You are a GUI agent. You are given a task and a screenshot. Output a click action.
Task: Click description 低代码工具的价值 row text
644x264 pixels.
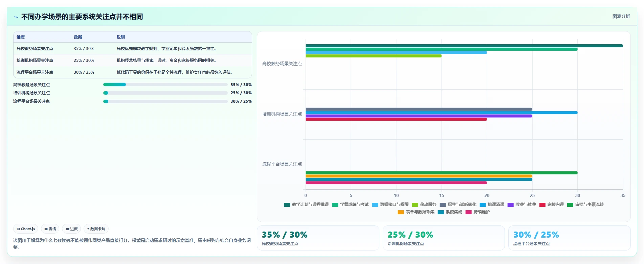(175, 72)
